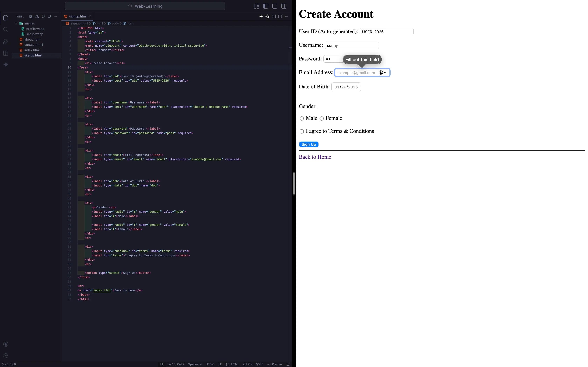The image size is (588, 367).
Task: Click New File icon in explorer header
Action: 31,16
